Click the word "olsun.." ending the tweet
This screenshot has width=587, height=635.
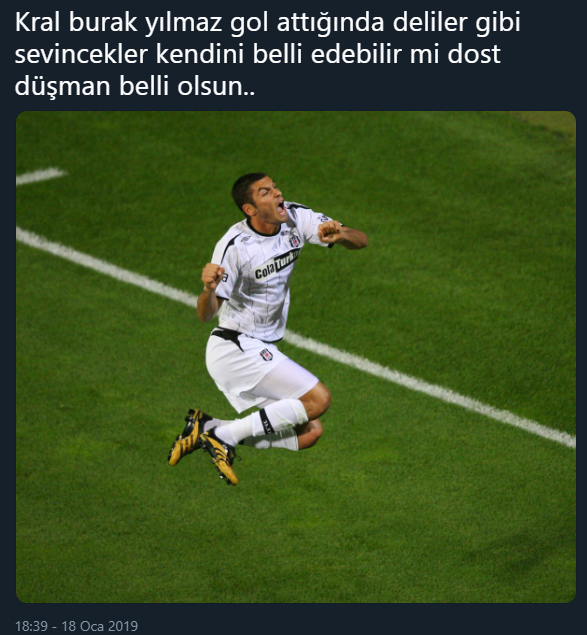click(x=216, y=86)
